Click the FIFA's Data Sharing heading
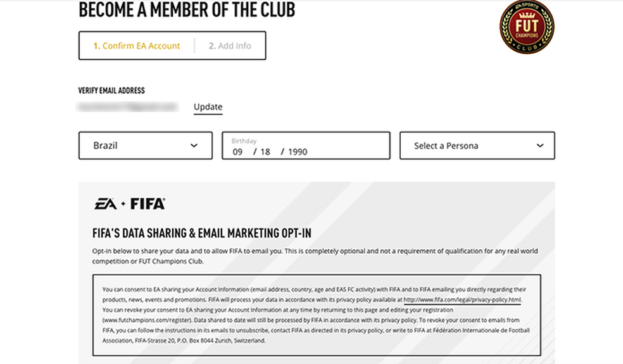 click(201, 234)
